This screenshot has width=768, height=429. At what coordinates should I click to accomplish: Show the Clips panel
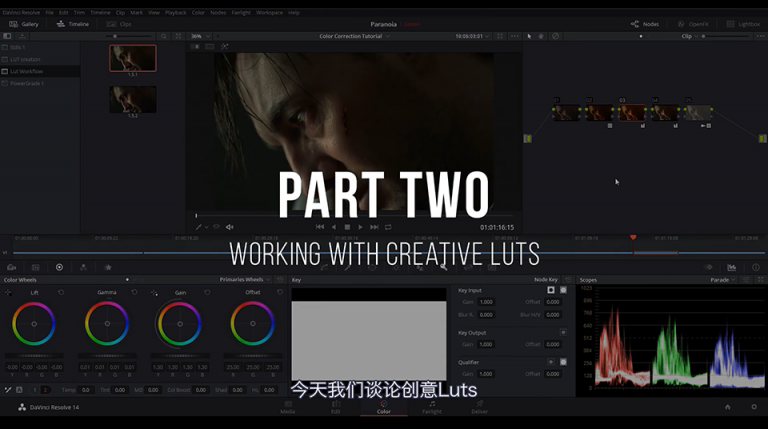[x=120, y=24]
